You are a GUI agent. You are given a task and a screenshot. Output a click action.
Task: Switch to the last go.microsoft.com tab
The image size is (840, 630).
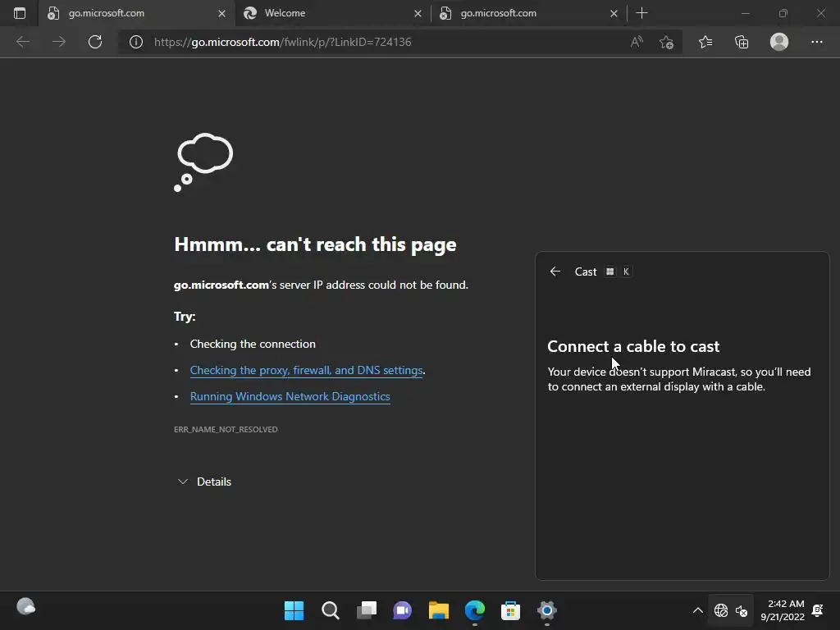point(528,13)
